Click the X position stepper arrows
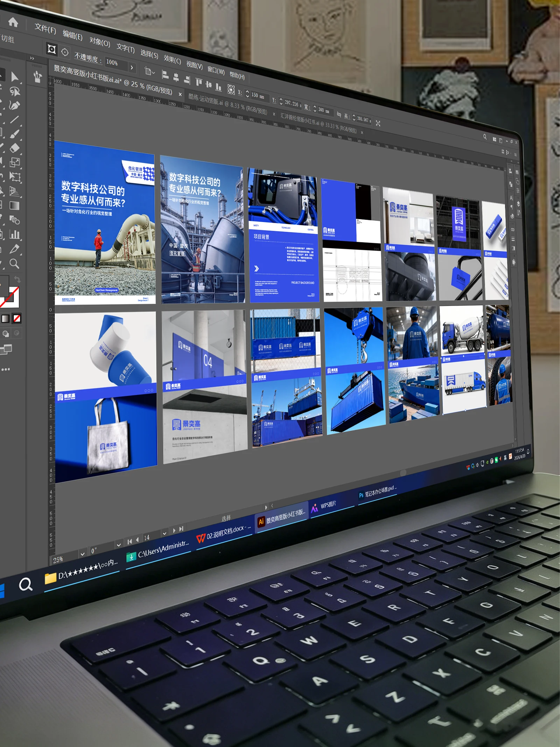This screenshot has width=560, height=747. [247, 94]
